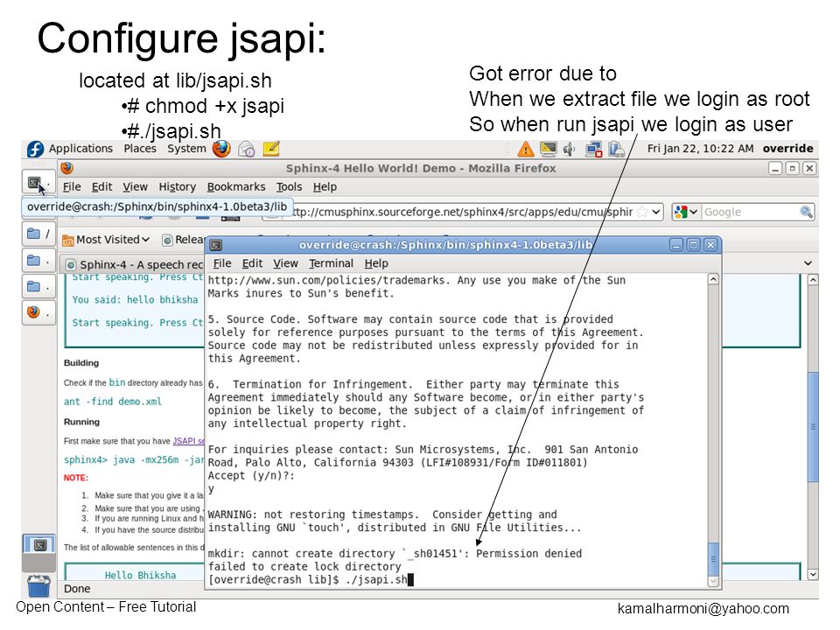This screenshot has height=630, width=840.
Task: Open the Trash icon in side panel
Action: click(x=38, y=585)
